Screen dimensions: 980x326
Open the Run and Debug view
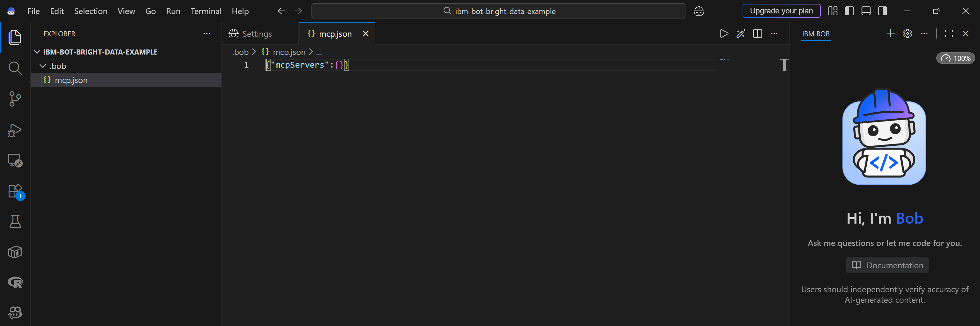15,130
